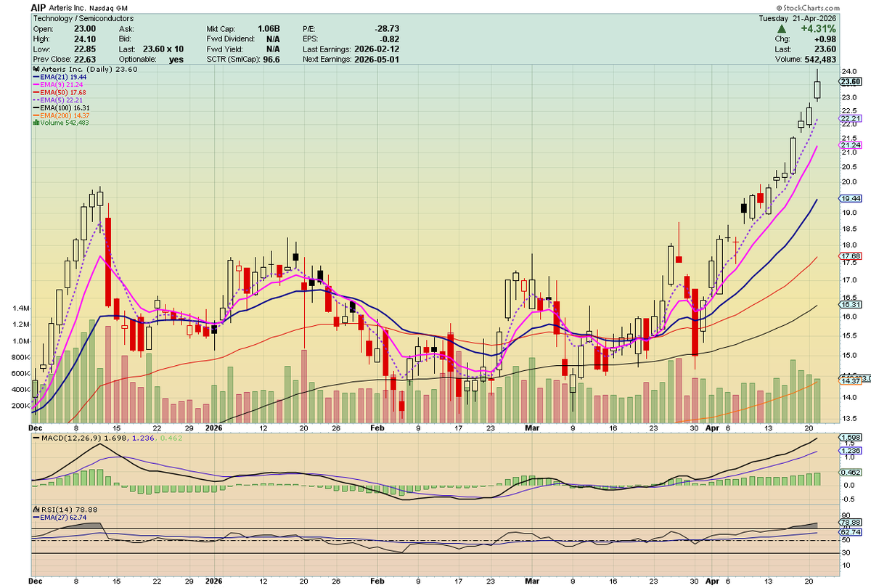Image resolution: width=871 pixels, height=588 pixels.
Task: Click the Arteris Inc. (Daily) 23.60 legend entry
Action: tap(86, 69)
